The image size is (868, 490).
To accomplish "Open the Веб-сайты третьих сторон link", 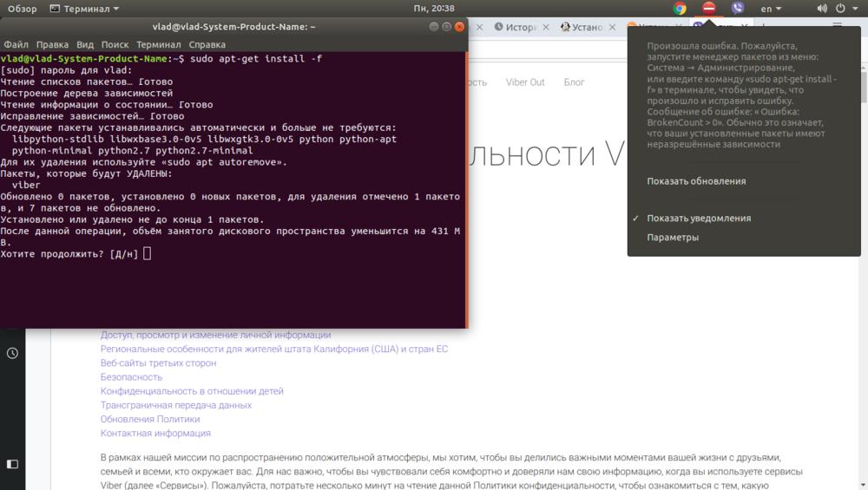I will point(158,363).
